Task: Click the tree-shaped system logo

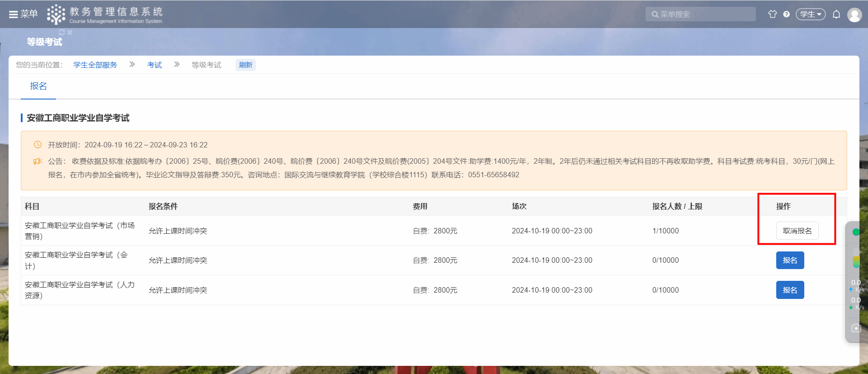Action: [56, 14]
